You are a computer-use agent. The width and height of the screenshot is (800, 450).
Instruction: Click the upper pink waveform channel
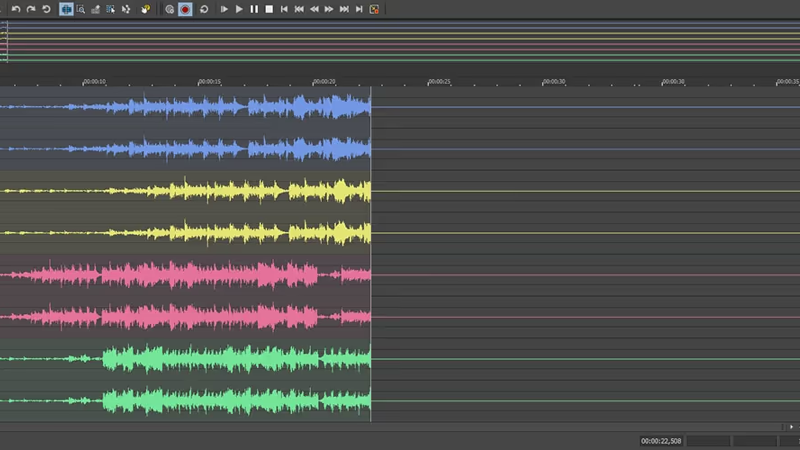tap(185, 275)
